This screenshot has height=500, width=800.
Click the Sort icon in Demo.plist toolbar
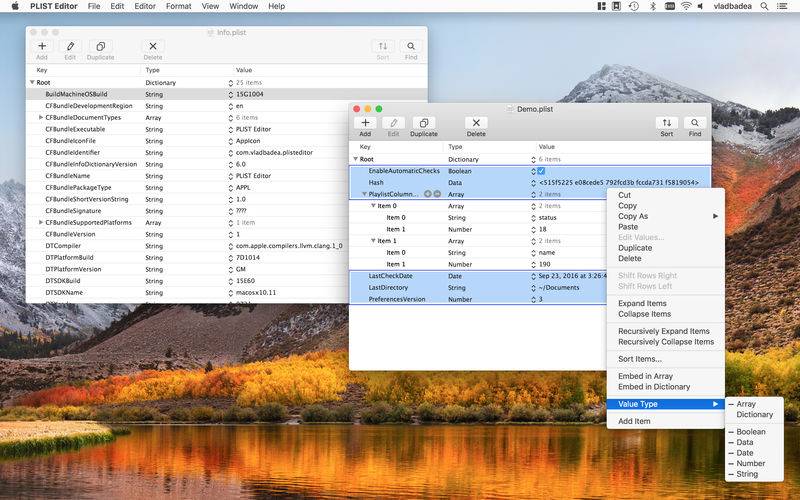pyautogui.click(x=667, y=123)
